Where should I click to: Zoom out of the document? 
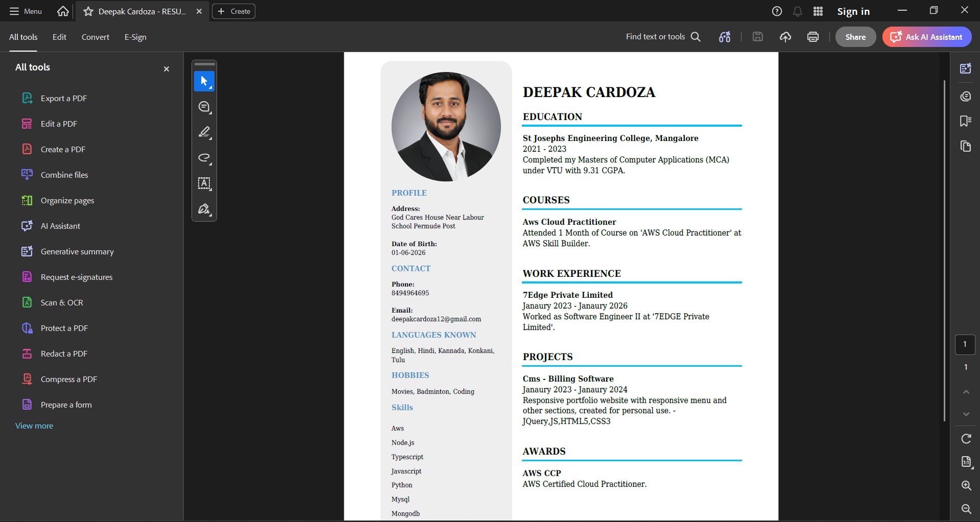tap(966, 509)
